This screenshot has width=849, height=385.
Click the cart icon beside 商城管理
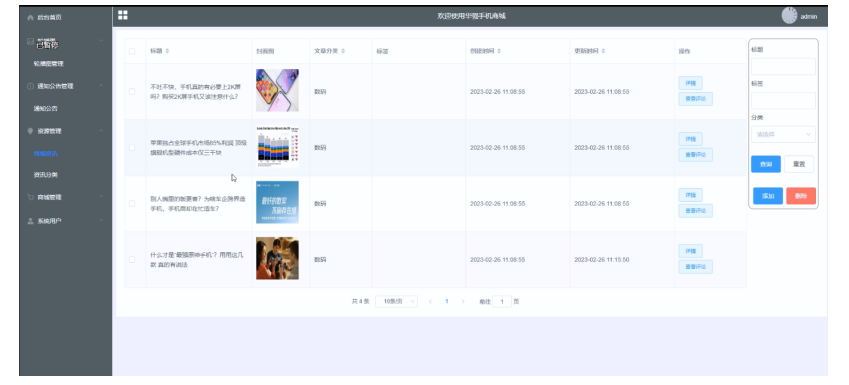(30, 197)
